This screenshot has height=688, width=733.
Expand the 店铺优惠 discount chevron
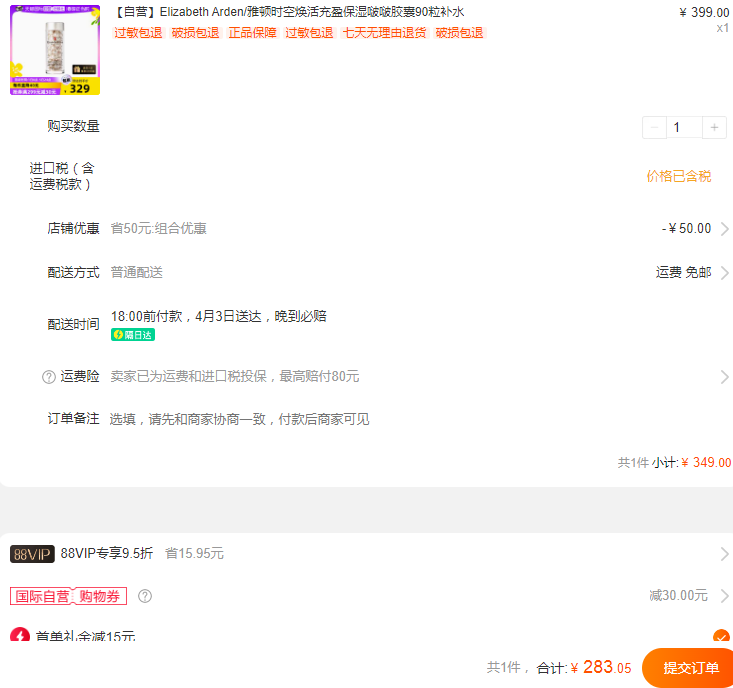[x=725, y=229]
